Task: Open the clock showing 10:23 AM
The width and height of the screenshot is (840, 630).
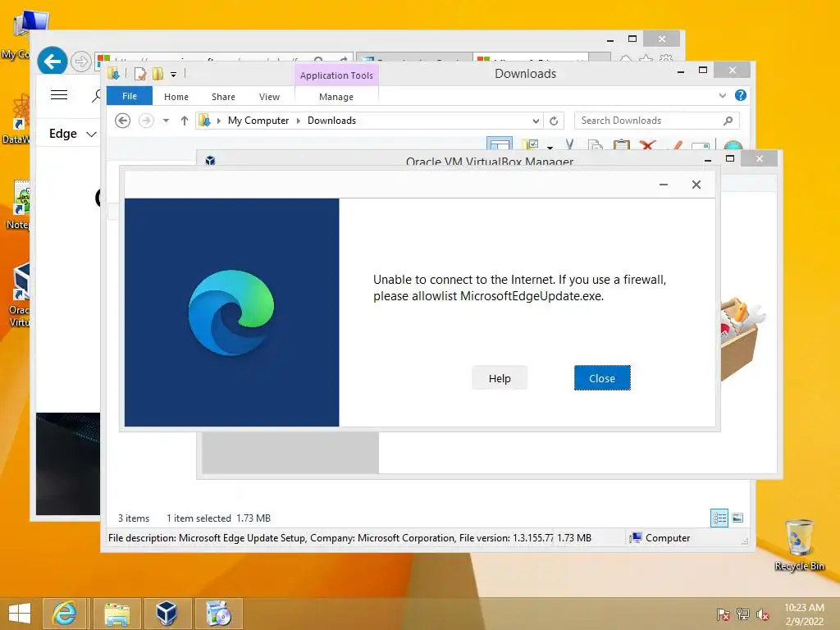Action: tap(804, 614)
